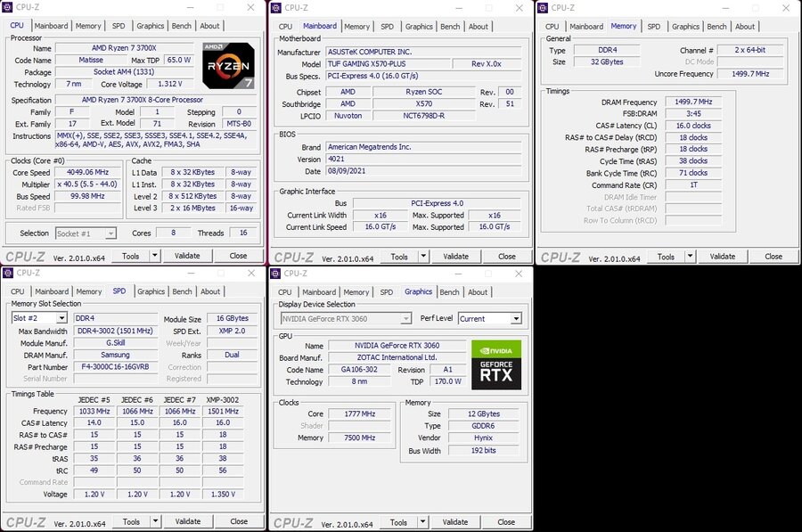Click the XMP voltage '1.350 V' cell
This screenshot has width=802, height=532.
click(x=223, y=495)
